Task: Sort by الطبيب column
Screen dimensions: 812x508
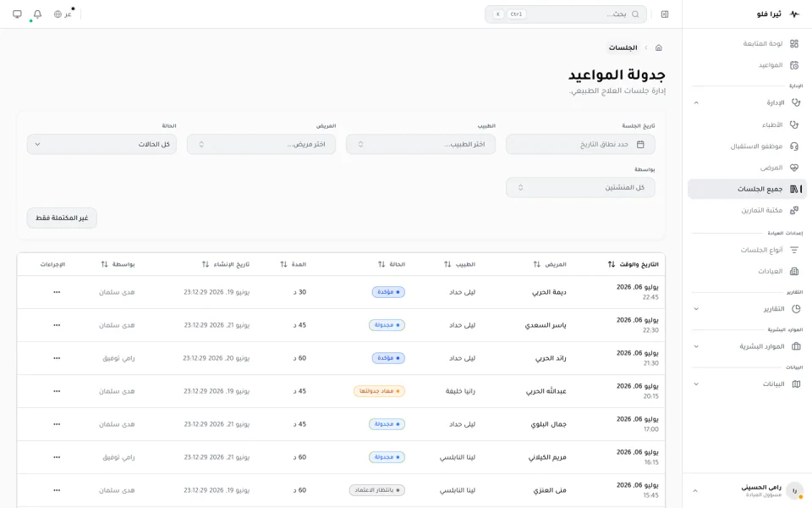Action: [x=459, y=264]
